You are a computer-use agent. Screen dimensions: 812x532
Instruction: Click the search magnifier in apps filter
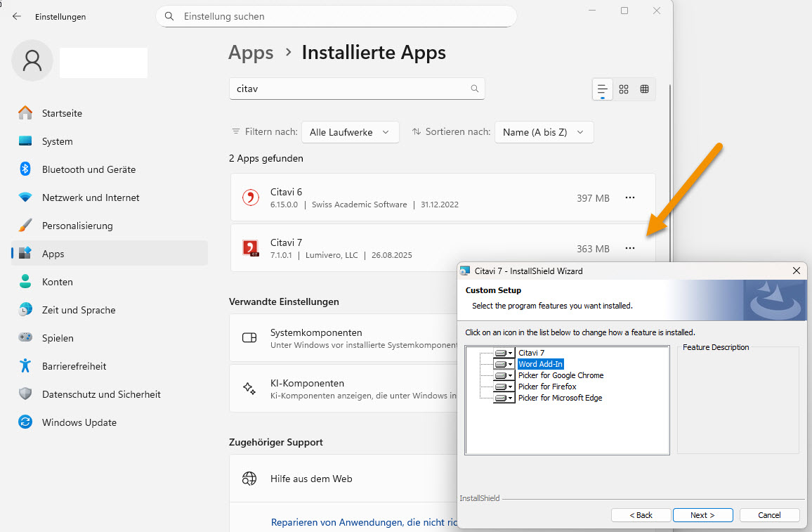point(475,89)
